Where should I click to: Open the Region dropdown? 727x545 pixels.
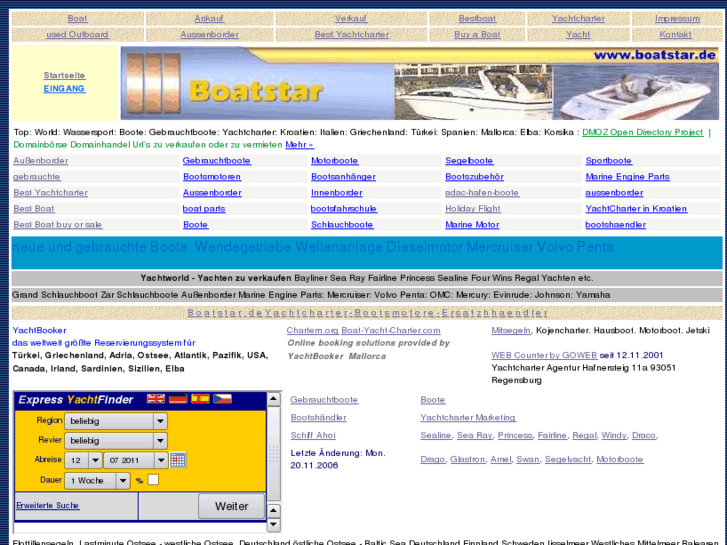pos(116,421)
